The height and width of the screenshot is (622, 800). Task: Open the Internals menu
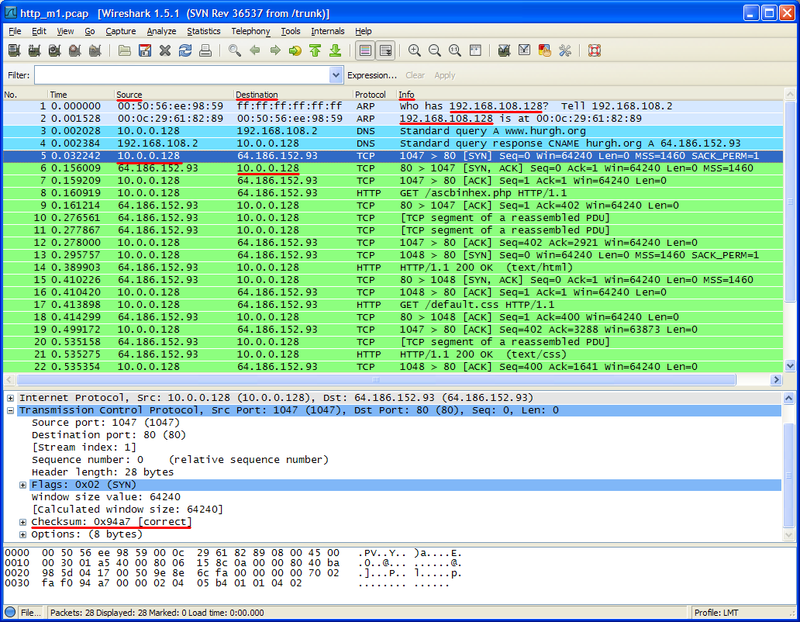328,31
